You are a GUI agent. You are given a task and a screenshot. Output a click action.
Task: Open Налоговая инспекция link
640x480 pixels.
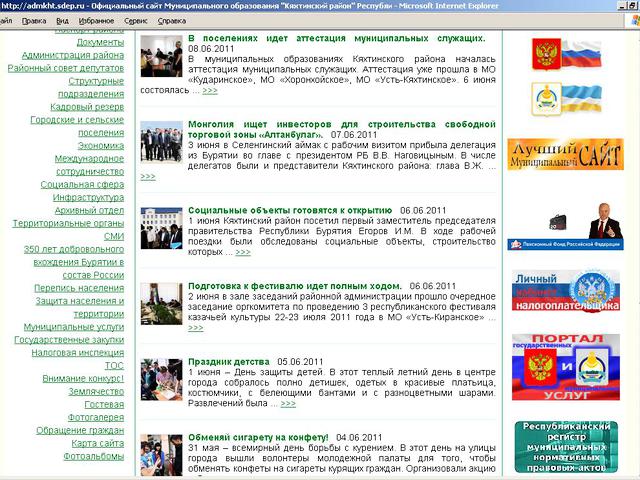(78, 353)
